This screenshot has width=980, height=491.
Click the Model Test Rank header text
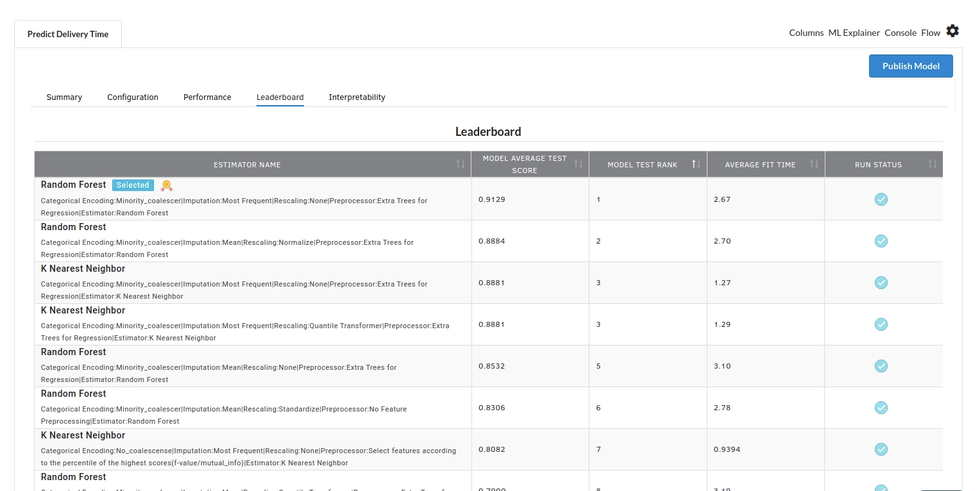point(642,165)
